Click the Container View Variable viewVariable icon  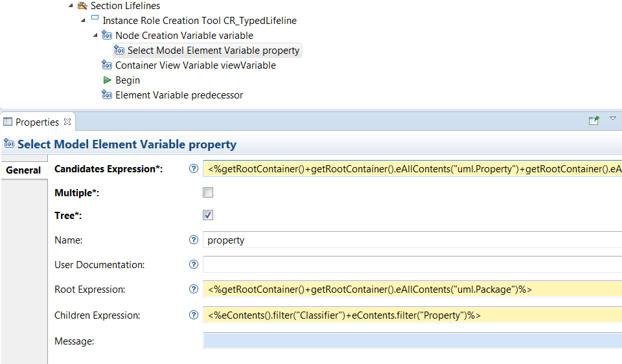tap(108, 65)
